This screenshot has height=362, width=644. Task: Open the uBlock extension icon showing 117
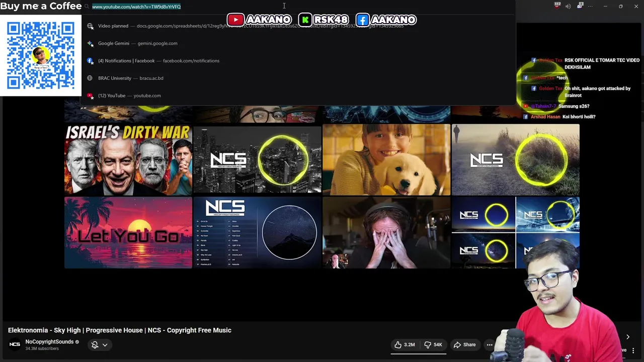click(x=557, y=6)
